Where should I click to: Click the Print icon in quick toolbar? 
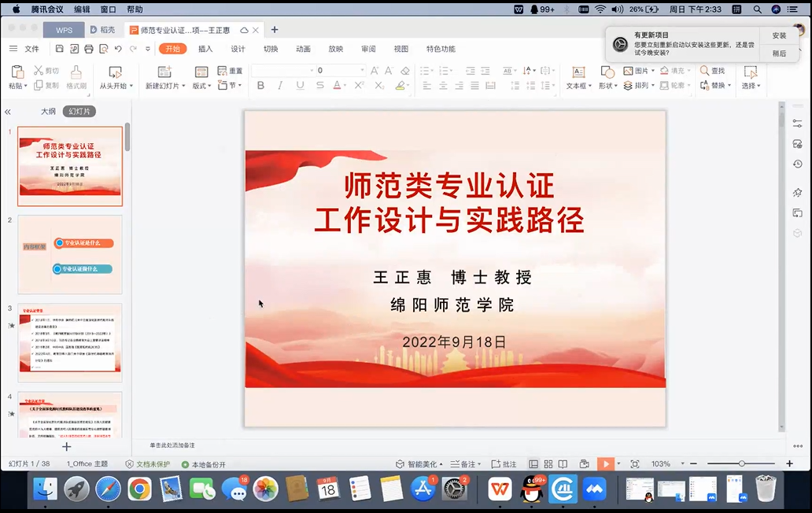(x=89, y=49)
